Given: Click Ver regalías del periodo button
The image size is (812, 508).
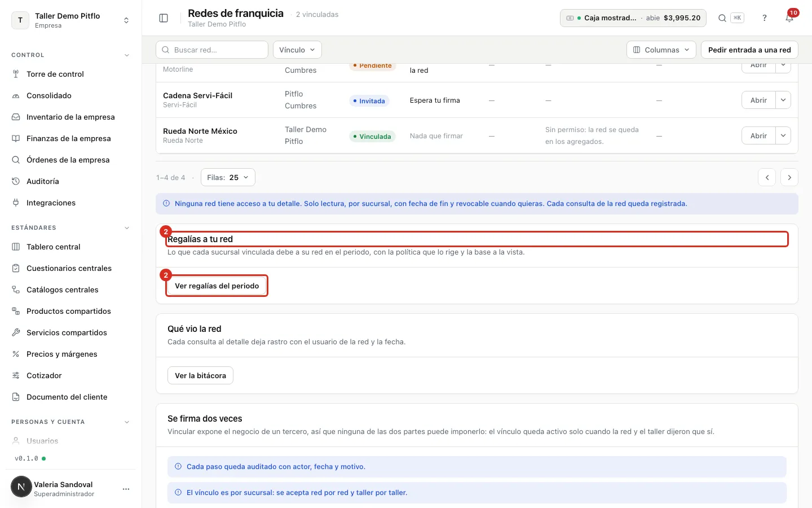Looking at the screenshot, I should (217, 286).
